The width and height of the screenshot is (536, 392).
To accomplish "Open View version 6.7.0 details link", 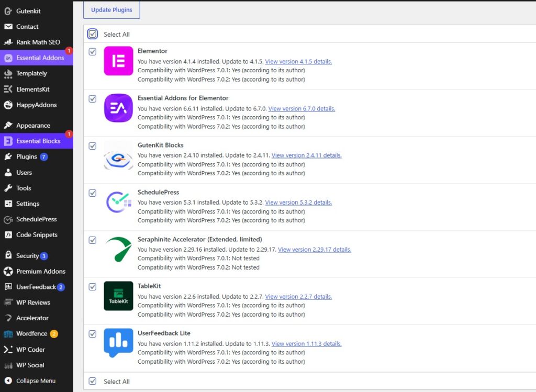I will pyautogui.click(x=301, y=109).
